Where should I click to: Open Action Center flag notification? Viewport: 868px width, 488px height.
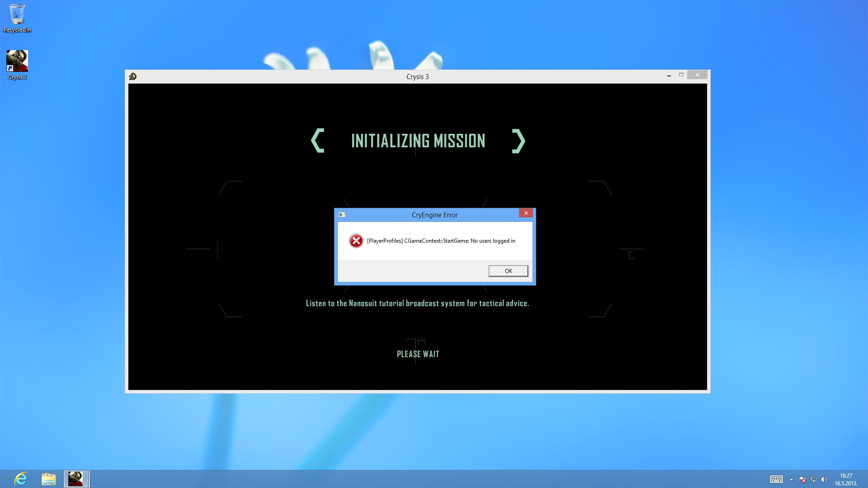click(802, 479)
